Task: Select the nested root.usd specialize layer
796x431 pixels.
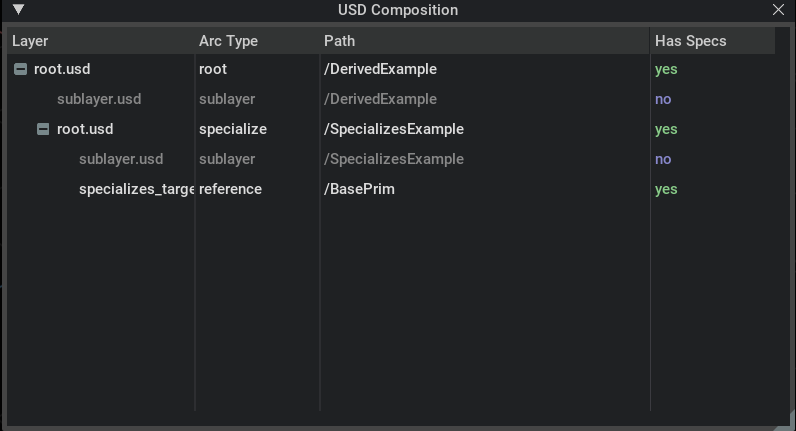Action: point(85,130)
